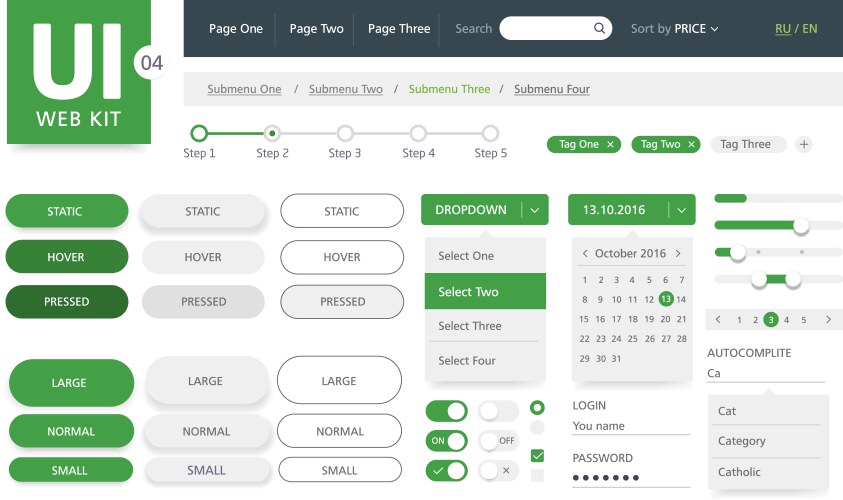843x500 pixels.
Task: Click the pagination previous arrow
Action: (719, 320)
